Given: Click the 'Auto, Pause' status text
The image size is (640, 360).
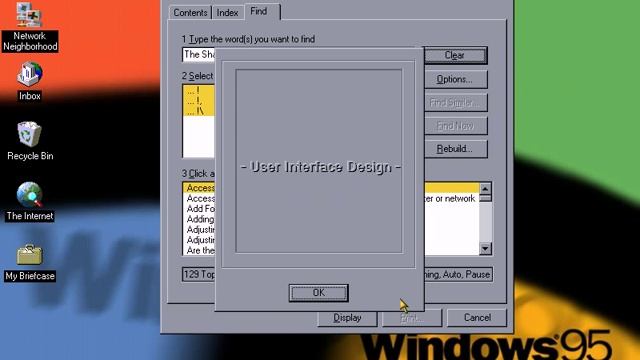Looking at the screenshot, I should [x=466, y=274].
